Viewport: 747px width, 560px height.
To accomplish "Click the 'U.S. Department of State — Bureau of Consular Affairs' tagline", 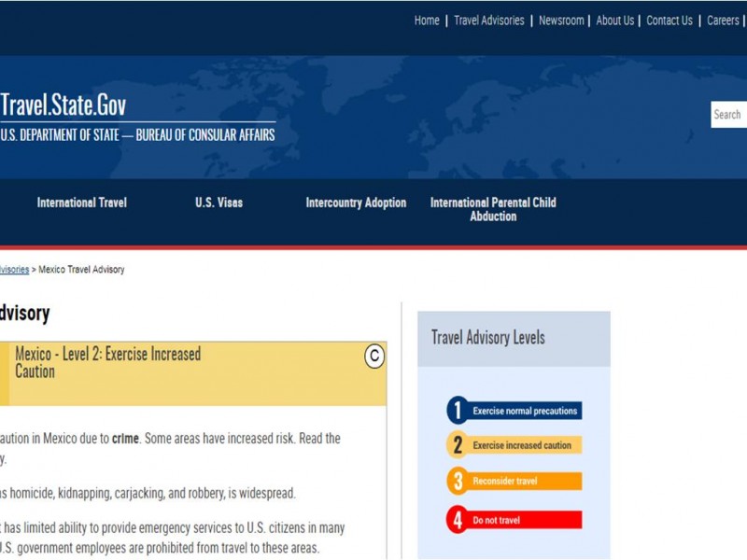I will pos(137,134).
